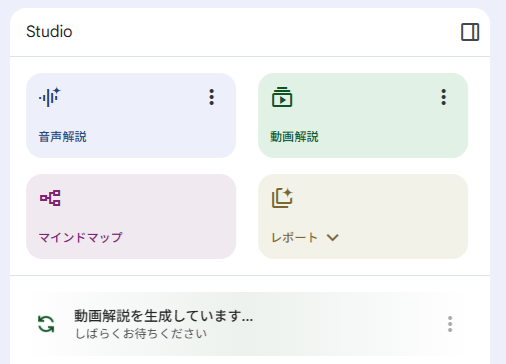The image size is (506, 364).
Task: Click the しばらくお待ちください subtitle
Action: click(x=141, y=333)
